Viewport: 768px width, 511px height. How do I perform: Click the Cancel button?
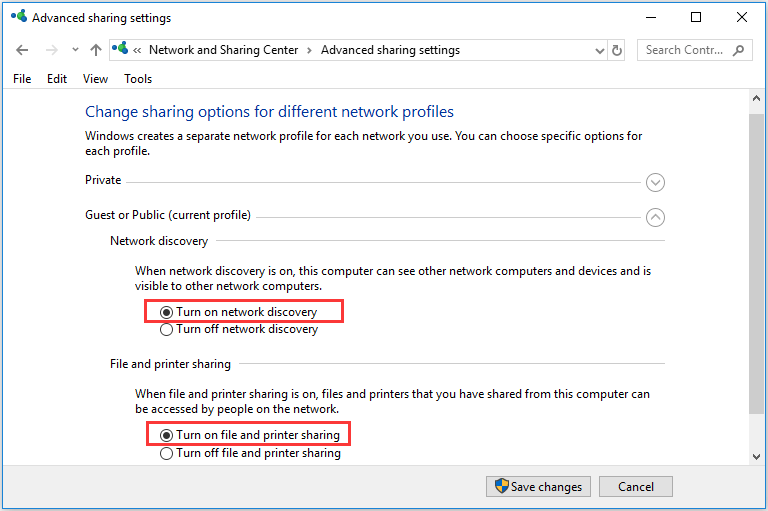click(x=636, y=487)
